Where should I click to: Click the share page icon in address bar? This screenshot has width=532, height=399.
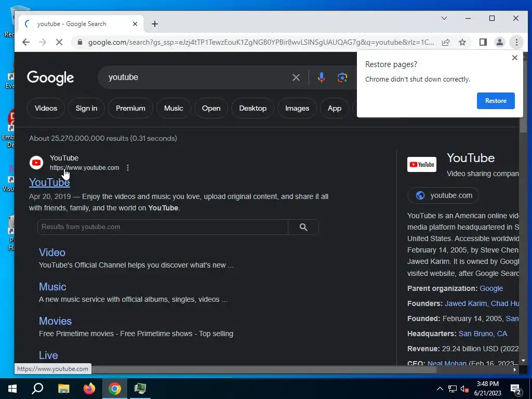coord(446,42)
